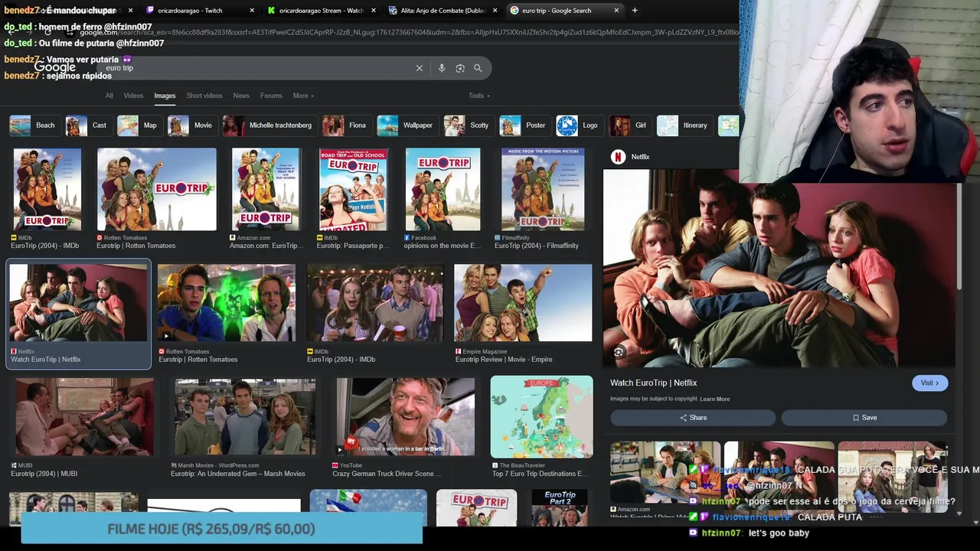
Task: Click the Visit button in preview panel
Action: click(929, 383)
